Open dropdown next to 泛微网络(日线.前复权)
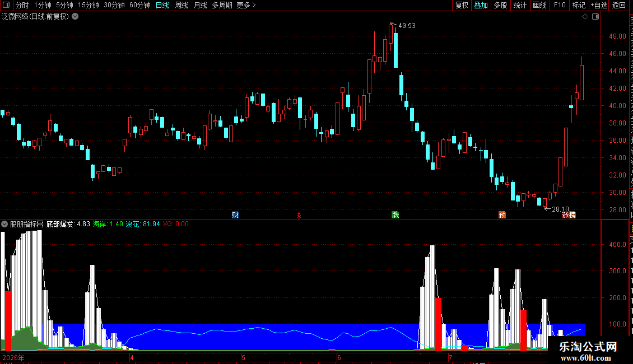 coord(75,17)
